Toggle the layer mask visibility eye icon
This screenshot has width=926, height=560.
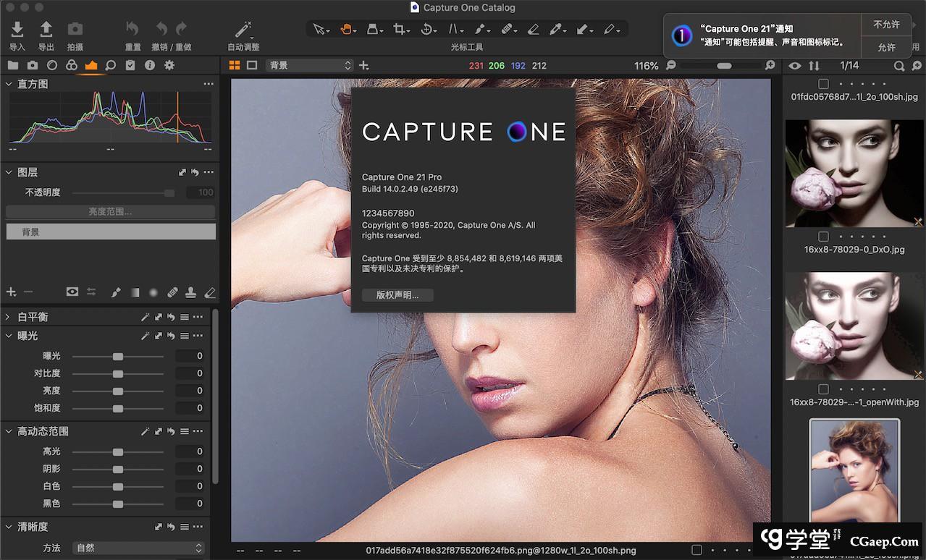pos(72,292)
